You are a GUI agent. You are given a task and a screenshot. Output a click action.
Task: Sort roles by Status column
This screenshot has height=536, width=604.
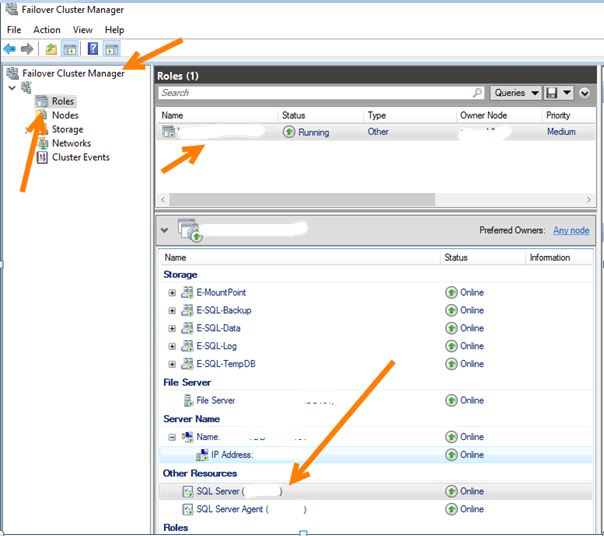[x=294, y=115]
